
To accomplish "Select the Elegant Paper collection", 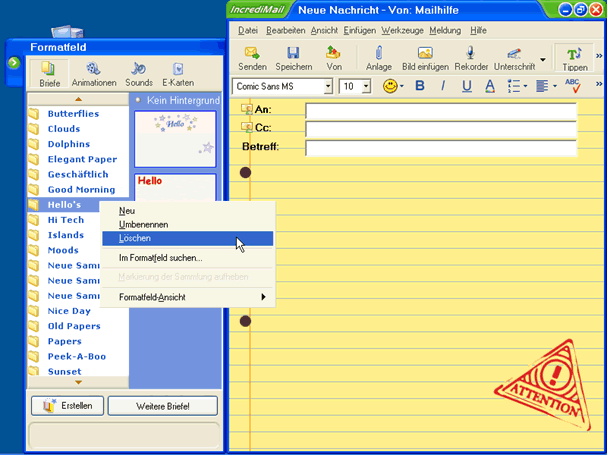I will click(x=82, y=159).
